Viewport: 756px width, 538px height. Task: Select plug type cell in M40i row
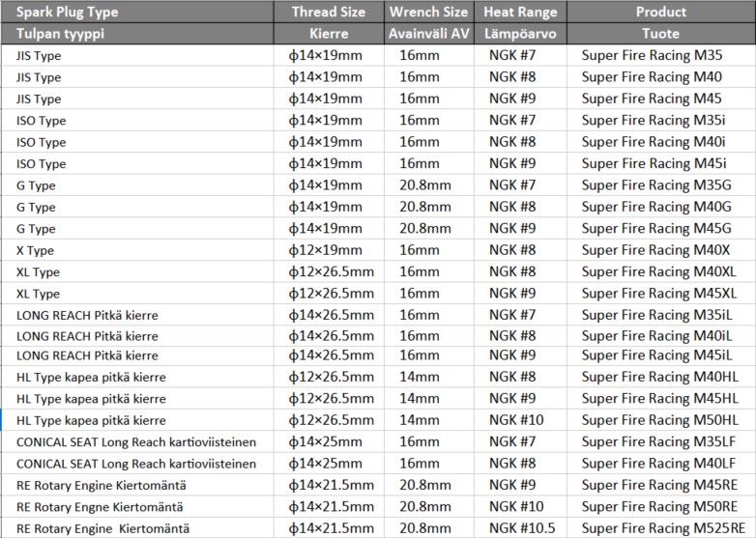137,142
